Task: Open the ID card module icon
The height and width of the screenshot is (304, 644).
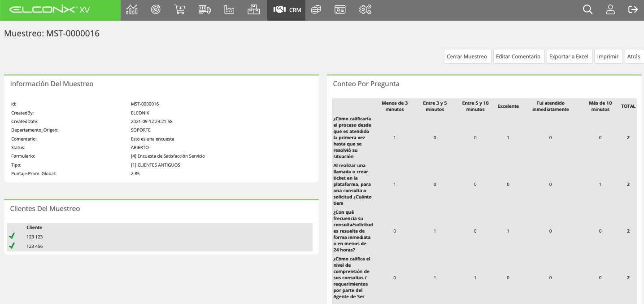Action: pyautogui.click(x=340, y=9)
